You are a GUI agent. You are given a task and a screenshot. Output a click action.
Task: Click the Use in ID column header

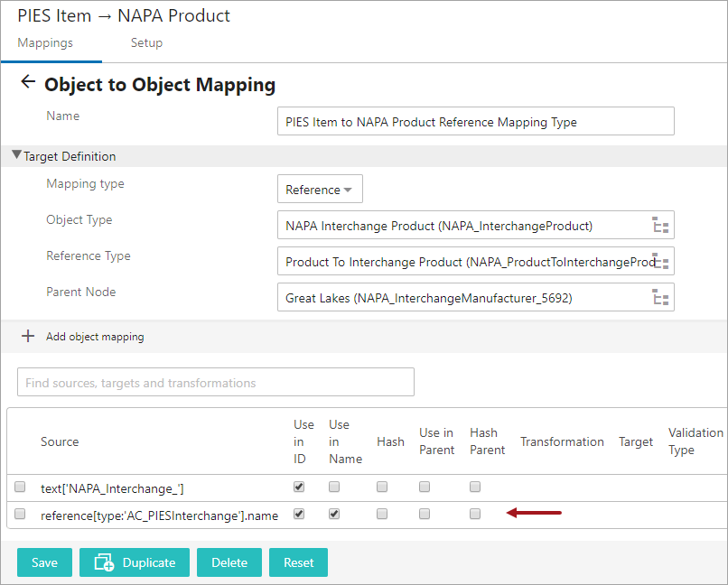pos(303,441)
